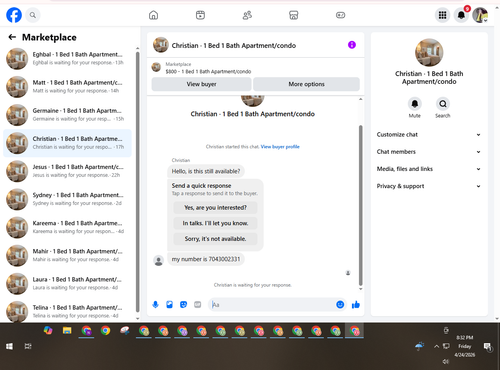Send a thumbs-up like
Screen dimensions: 500x370
point(356,304)
